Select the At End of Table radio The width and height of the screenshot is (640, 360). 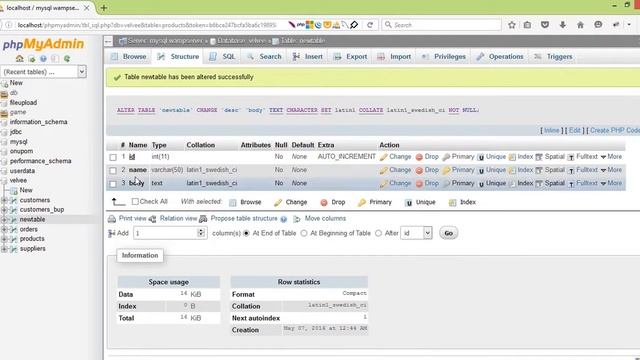tap(246, 233)
